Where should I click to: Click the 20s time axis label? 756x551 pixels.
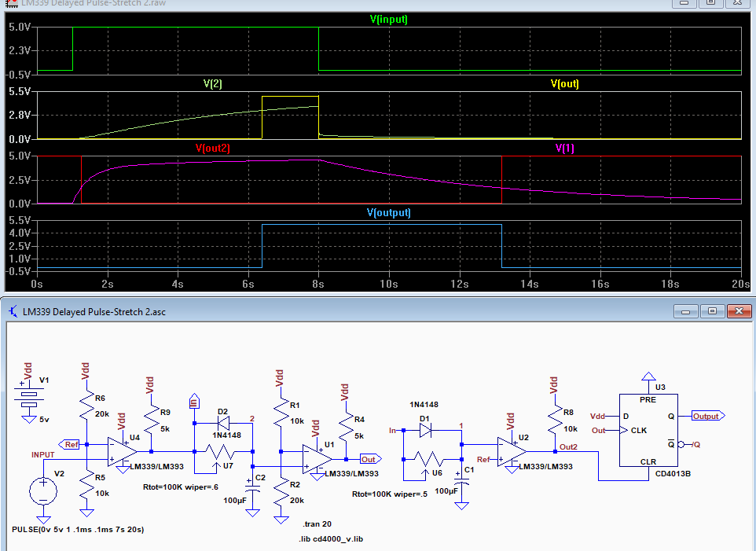(740, 284)
